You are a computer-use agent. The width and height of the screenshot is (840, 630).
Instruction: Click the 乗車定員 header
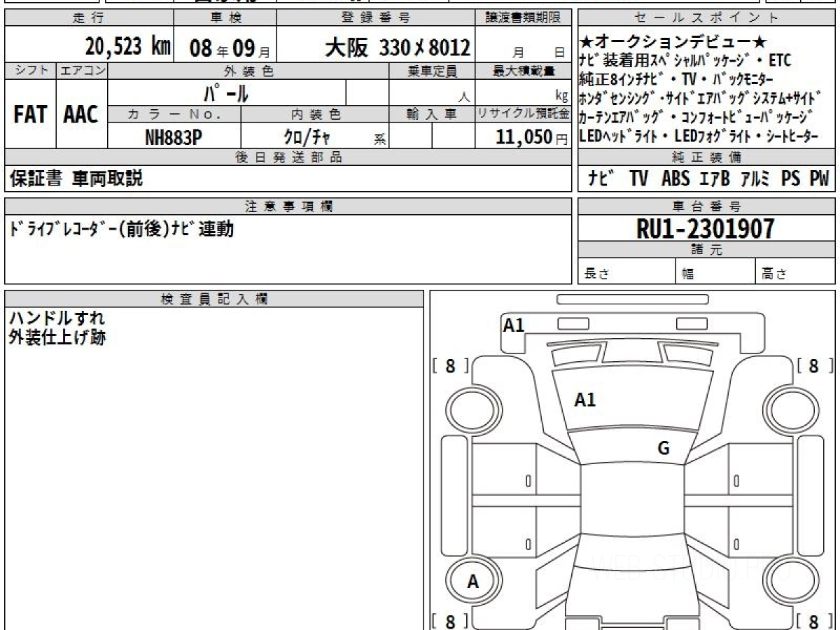pyautogui.click(x=432, y=71)
